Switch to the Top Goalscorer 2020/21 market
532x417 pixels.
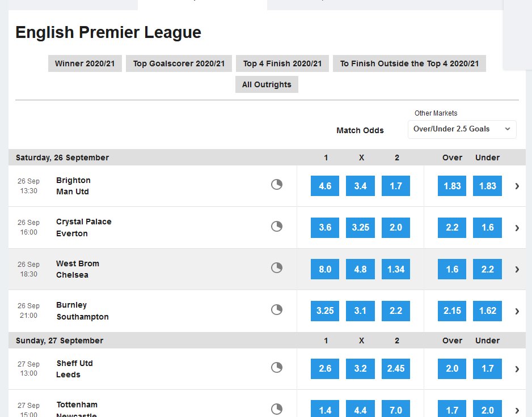click(179, 63)
